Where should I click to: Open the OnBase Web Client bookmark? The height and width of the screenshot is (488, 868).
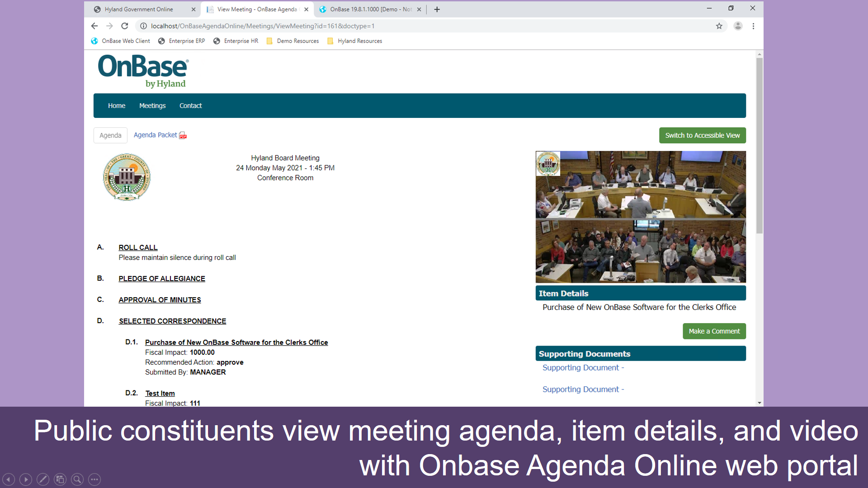pyautogui.click(x=121, y=41)
